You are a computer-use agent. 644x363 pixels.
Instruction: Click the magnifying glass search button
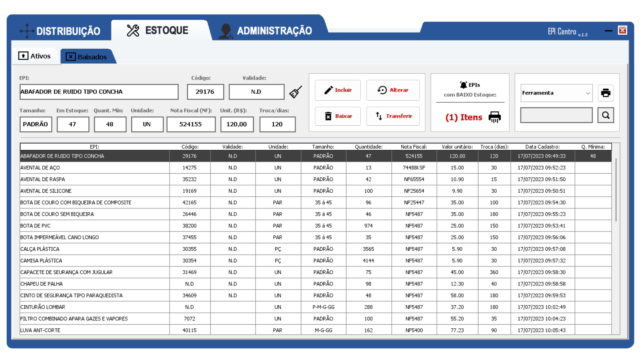pyautogui.click(x=605, y=115)
